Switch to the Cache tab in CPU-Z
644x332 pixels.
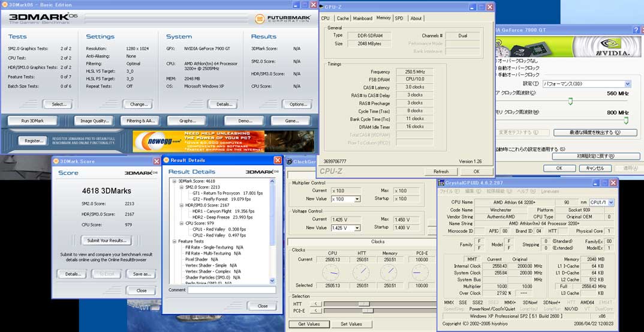pyautogui.click(x=343, y=19)
